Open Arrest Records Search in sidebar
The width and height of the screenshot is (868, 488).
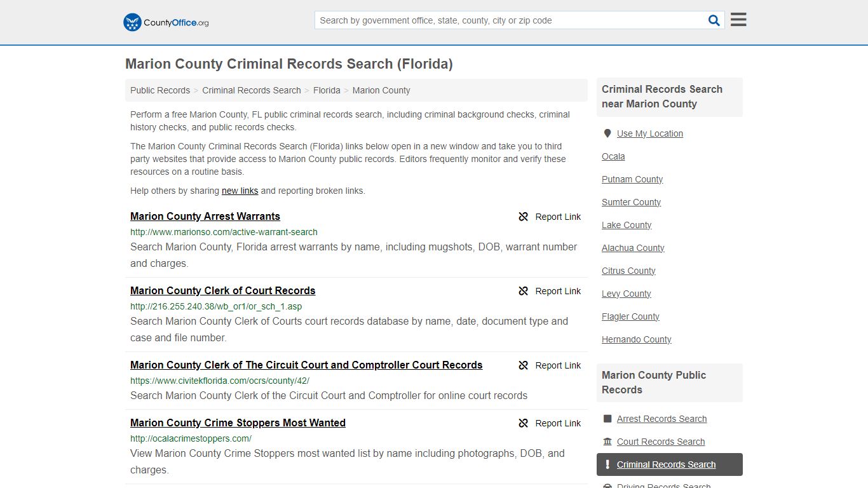click(661, 419)
